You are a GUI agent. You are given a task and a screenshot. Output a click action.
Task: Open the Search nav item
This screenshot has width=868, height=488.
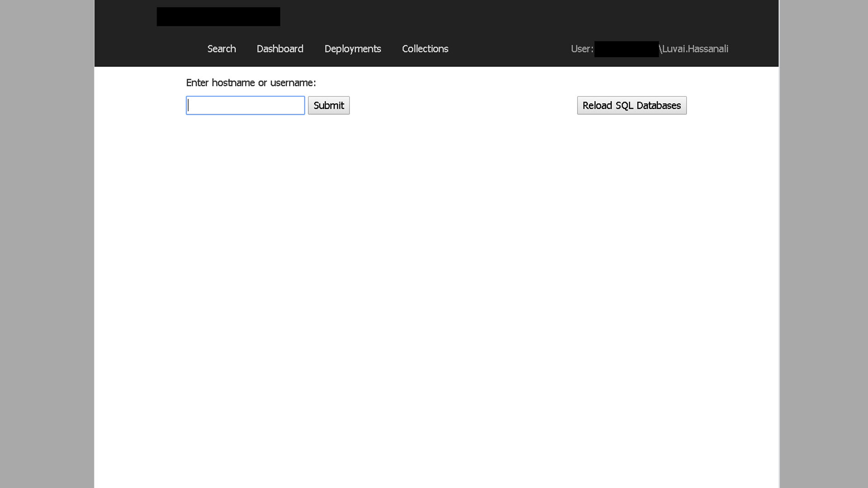[222, 49]
